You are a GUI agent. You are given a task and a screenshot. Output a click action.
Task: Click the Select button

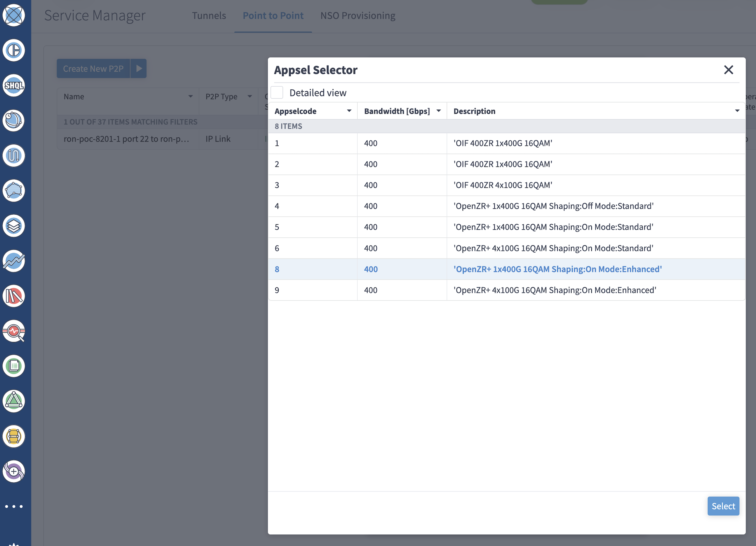coord(723,506)
